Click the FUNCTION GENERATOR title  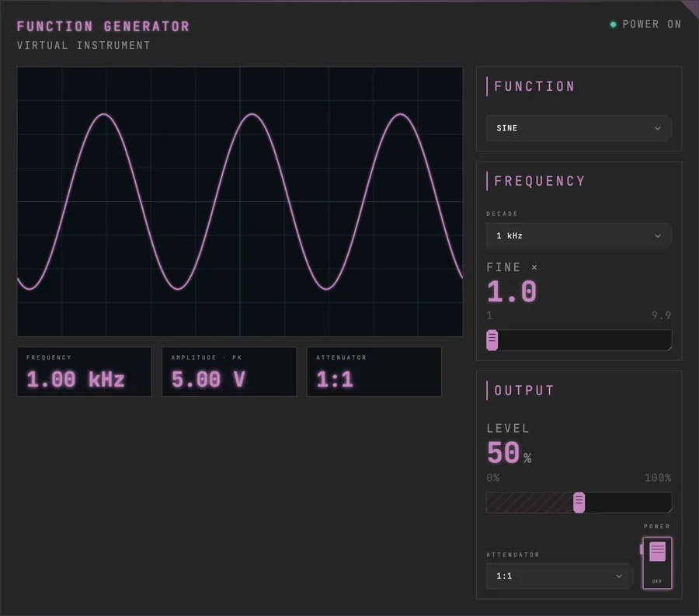pyautogui.click(x=103, y=26)
